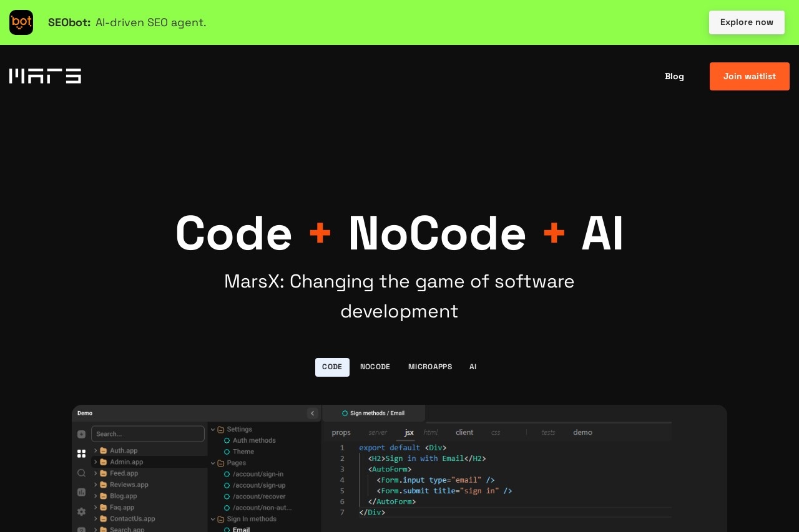Select the MICROAPPS tab
Screen dimensions: 799x532
pyautogui.click(x=430, y=367)
